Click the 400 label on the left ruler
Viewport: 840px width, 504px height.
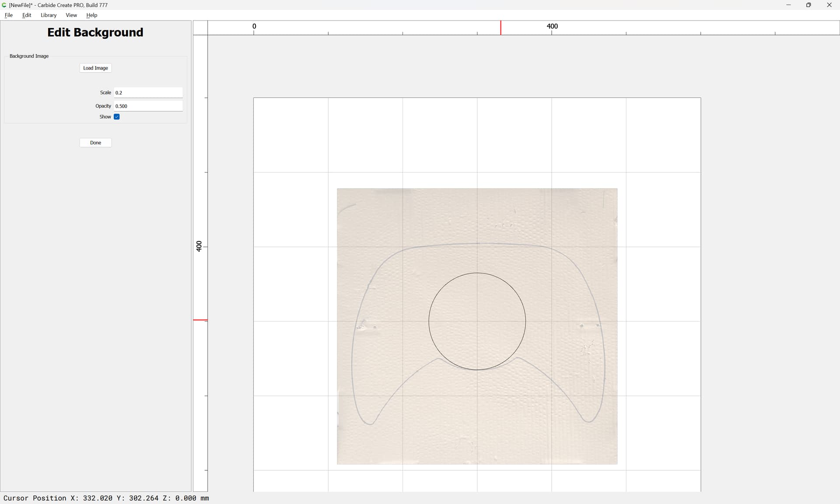199,246
